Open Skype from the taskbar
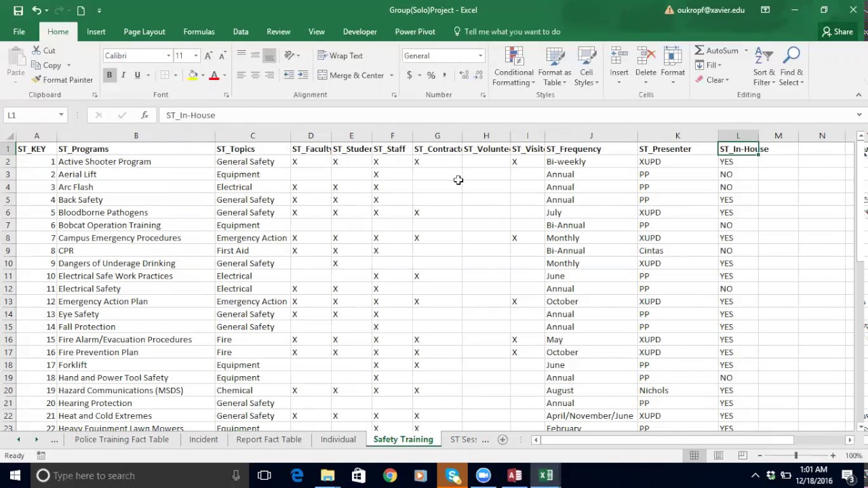Viewport: 868px width, 488px height. coord(452,476)
